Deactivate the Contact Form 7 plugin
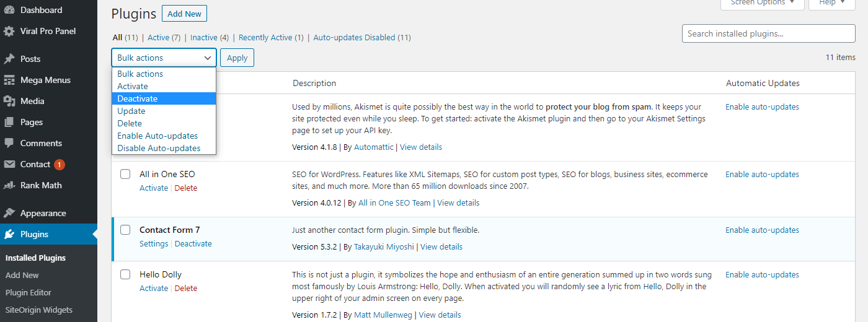This screenshot has width=868, height=322. click(193, 243)
